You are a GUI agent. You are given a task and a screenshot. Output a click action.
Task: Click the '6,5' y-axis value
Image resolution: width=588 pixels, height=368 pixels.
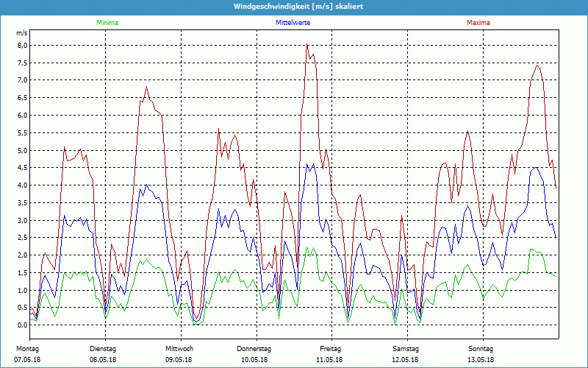(x=23, y=98)
